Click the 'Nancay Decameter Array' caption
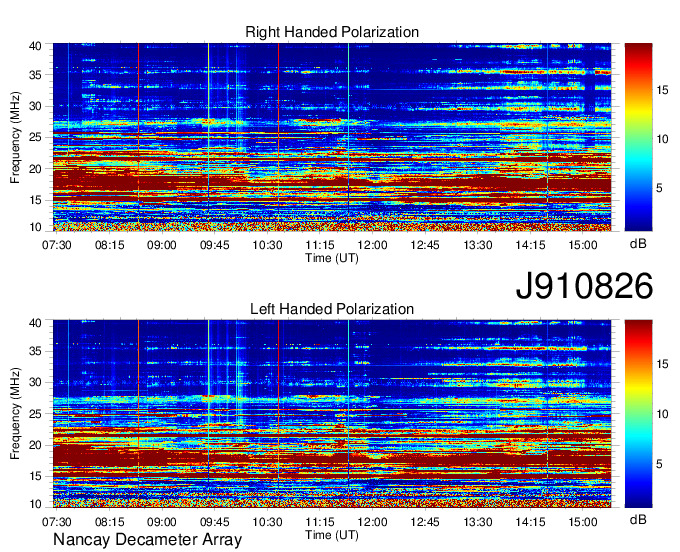680x552 pixels. [147, 539]
